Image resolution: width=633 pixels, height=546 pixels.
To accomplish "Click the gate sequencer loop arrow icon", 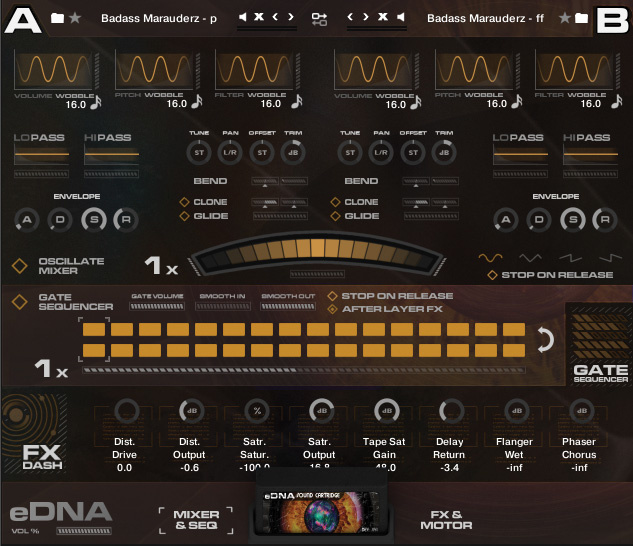I will 544,340.
